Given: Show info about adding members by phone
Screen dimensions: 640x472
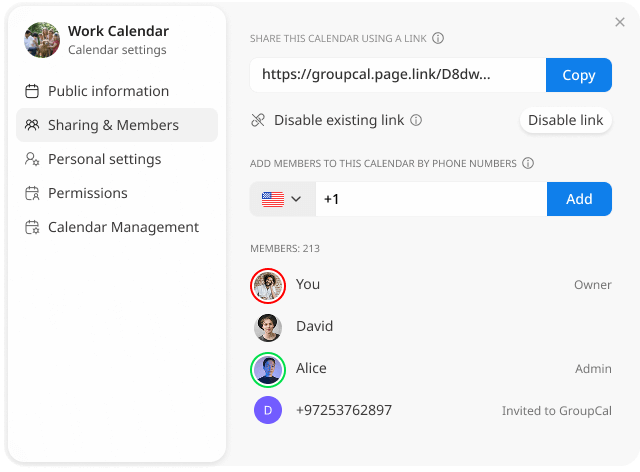Looking at the screenshot, I should (528, 163).
